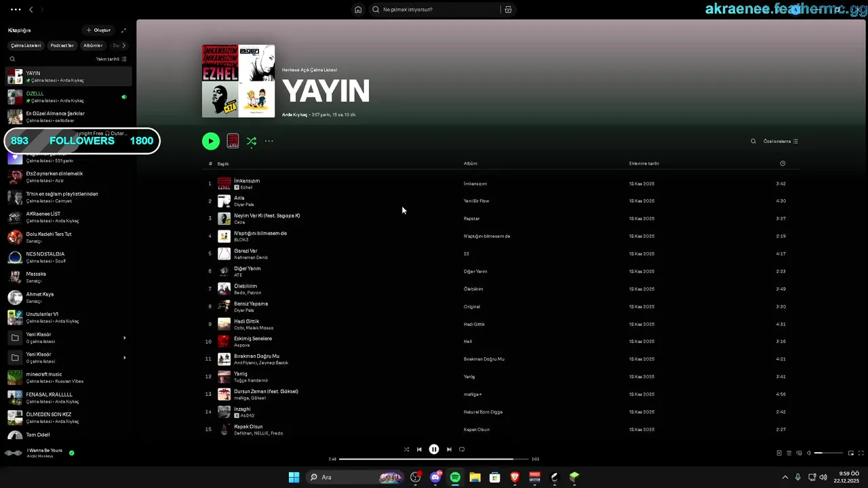868x488 pixels.
Task: Open the Now Playing view icon
Action: click(779, 453)
